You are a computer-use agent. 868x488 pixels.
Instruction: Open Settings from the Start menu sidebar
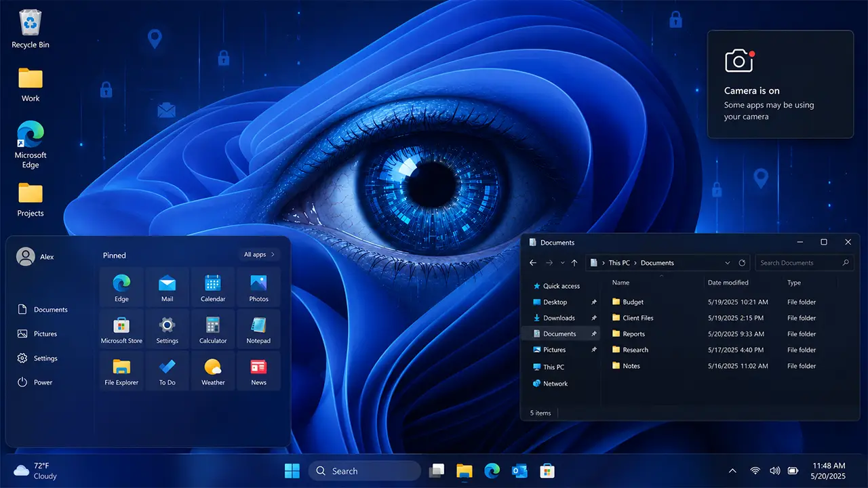(x=37, y=359)
